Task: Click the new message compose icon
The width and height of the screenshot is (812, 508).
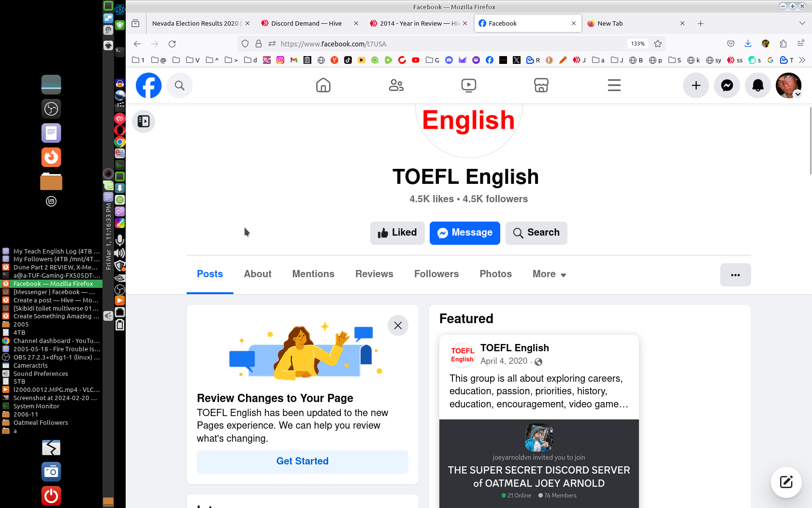Action: (786, 482)
